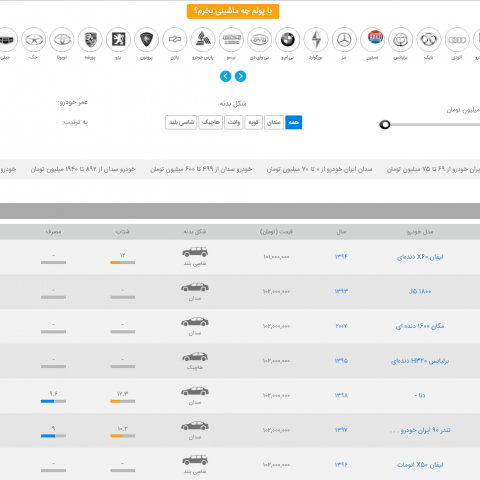Click the price range slider handle
Viewport: 480px width, 480px height.
(x=385, y=125)
